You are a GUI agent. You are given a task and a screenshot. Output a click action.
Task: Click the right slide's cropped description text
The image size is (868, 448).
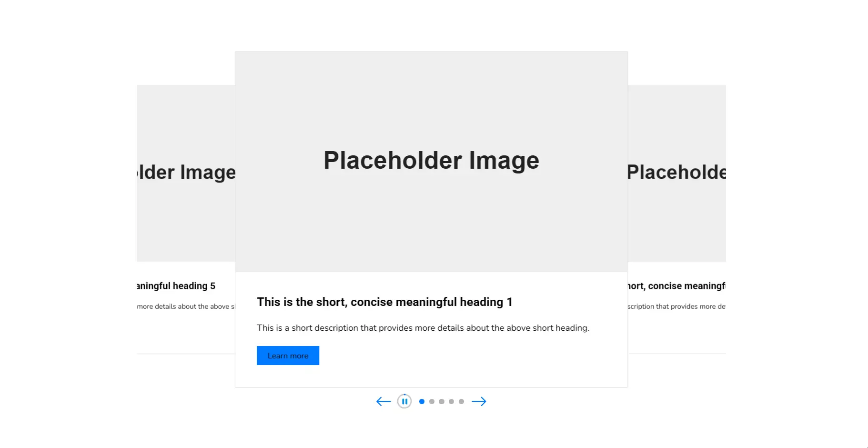coord(676,306)
